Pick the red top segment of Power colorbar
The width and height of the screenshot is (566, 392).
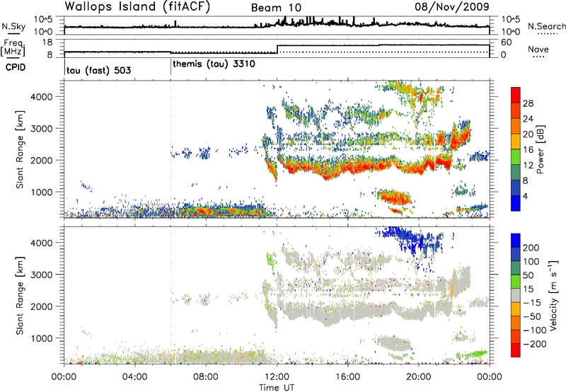coord(516,95)
